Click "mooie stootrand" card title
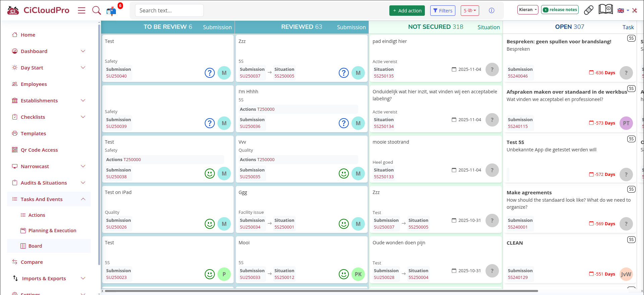The width and height of the screenshot is (644, 295). coord(391,142)
